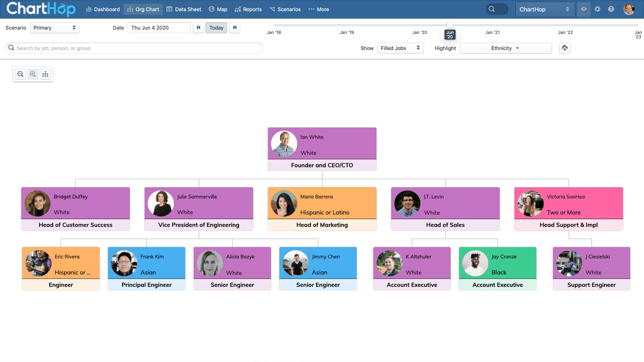Open the help question mark icon
The height and width of the screenshot is (362, 644).
coord(611,9)
